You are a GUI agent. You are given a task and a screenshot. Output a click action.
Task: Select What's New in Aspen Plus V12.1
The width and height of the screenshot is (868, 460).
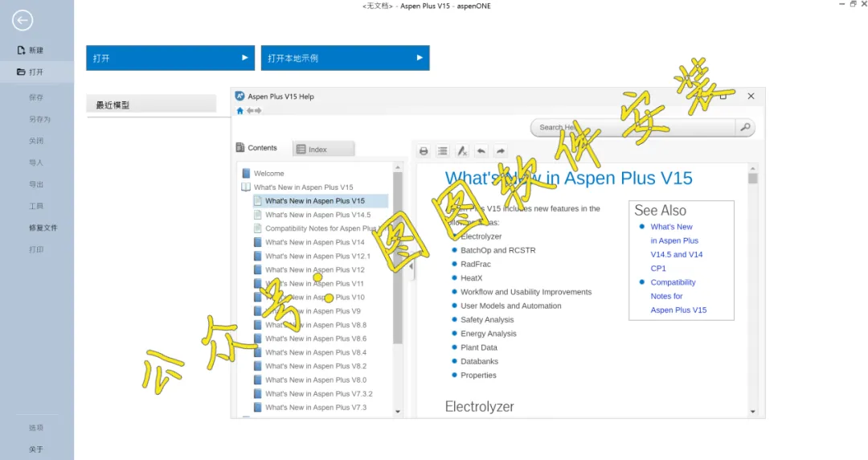pos(317,256)
